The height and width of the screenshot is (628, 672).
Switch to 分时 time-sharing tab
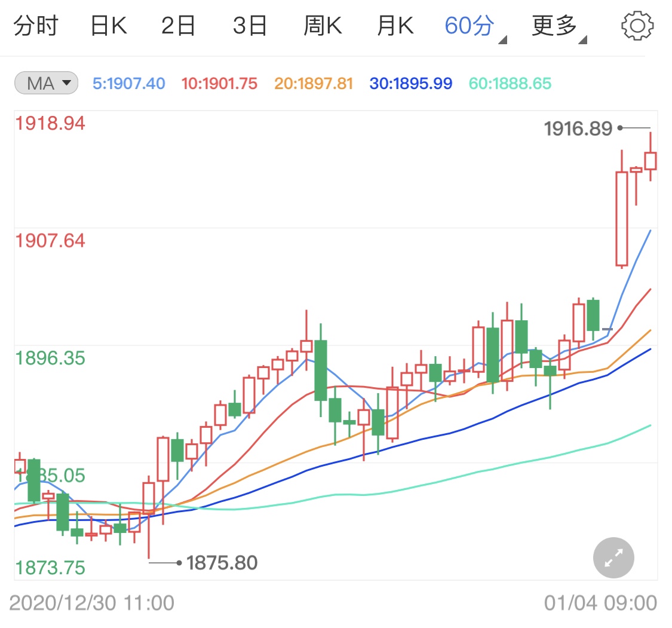coord(36,25)
